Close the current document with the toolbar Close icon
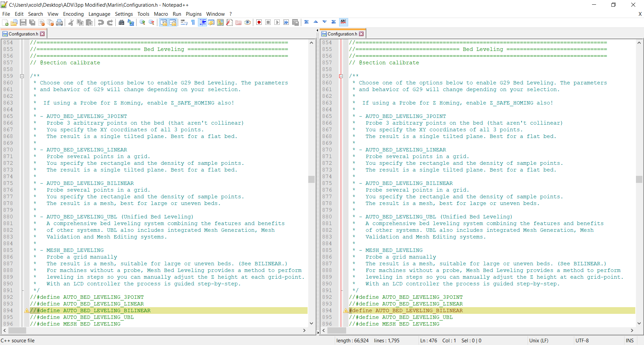The width and height of the screenshot is (644, 345). 42,22
